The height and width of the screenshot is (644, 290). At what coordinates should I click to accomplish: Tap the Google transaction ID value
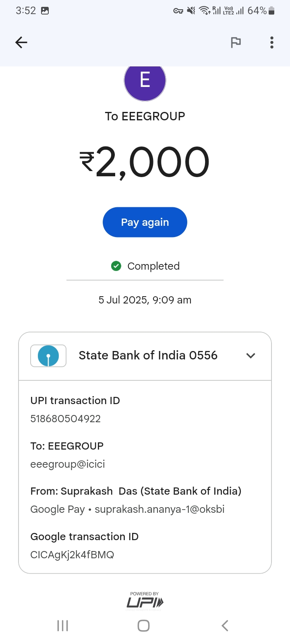(x=72, y=555)
